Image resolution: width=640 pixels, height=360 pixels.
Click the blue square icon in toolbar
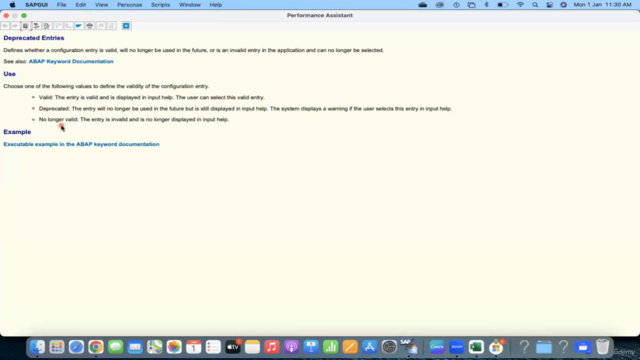pyautogui.click(x=126, y=26)
